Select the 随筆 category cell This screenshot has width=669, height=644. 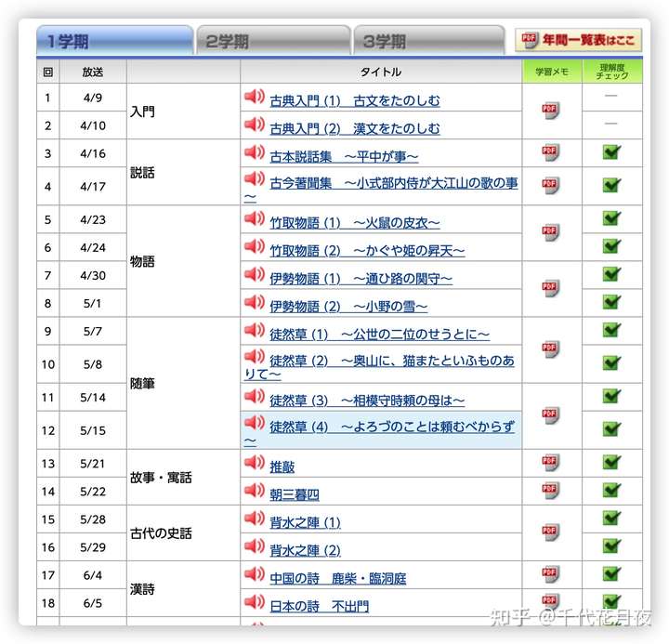coord(183,383)
